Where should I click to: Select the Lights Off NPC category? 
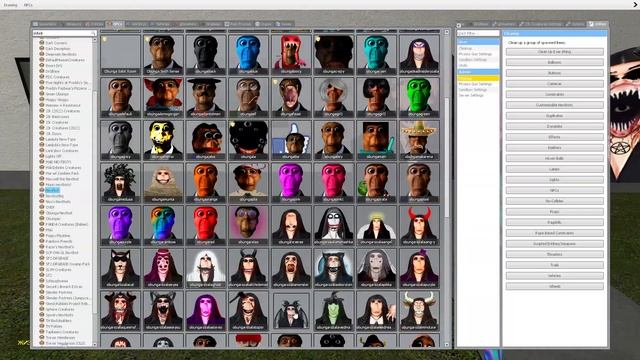coord(53,156)
